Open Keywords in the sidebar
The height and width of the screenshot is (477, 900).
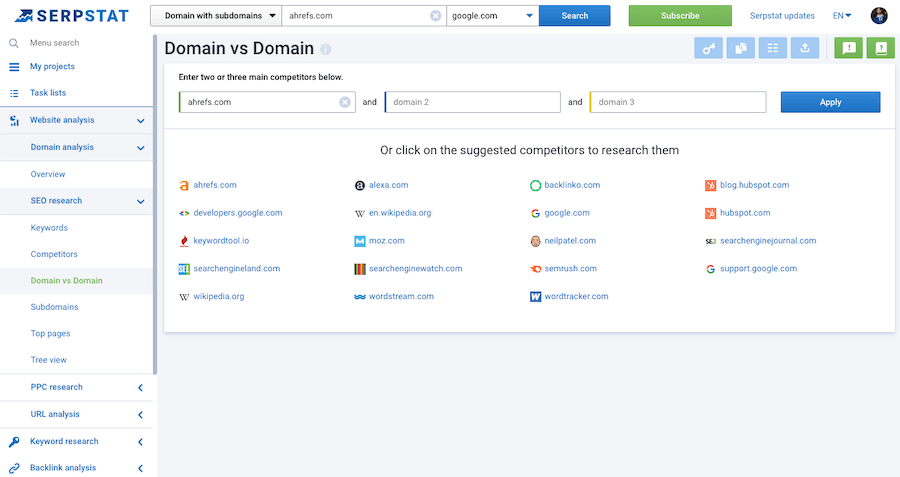[x=49, y=227]
